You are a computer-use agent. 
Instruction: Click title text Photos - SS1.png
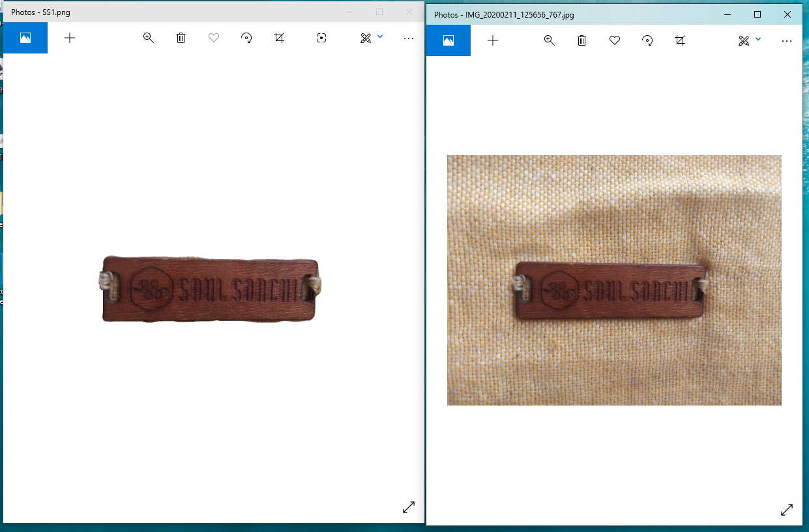click(x=40, y=12)
